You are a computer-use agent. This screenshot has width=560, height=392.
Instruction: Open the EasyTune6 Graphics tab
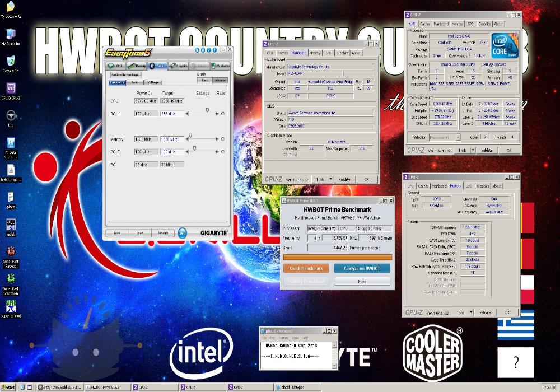pyautogui.click(x=178, y=66)
